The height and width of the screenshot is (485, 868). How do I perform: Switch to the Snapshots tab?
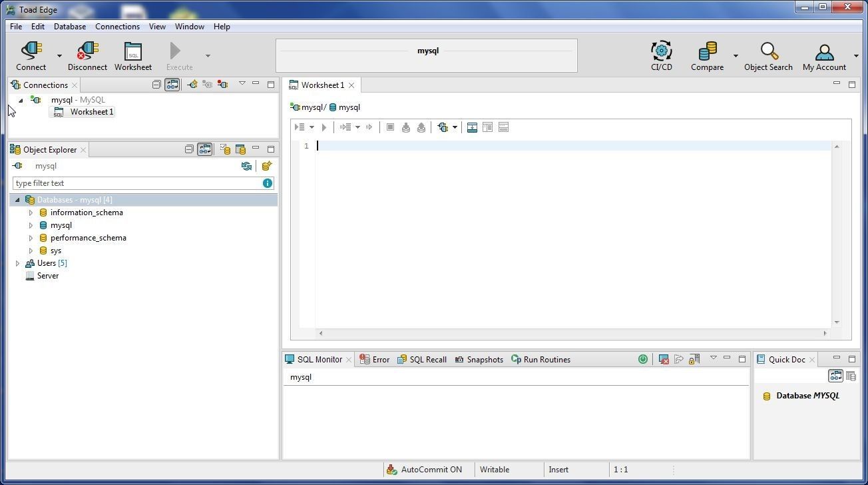tap(479, 359)
